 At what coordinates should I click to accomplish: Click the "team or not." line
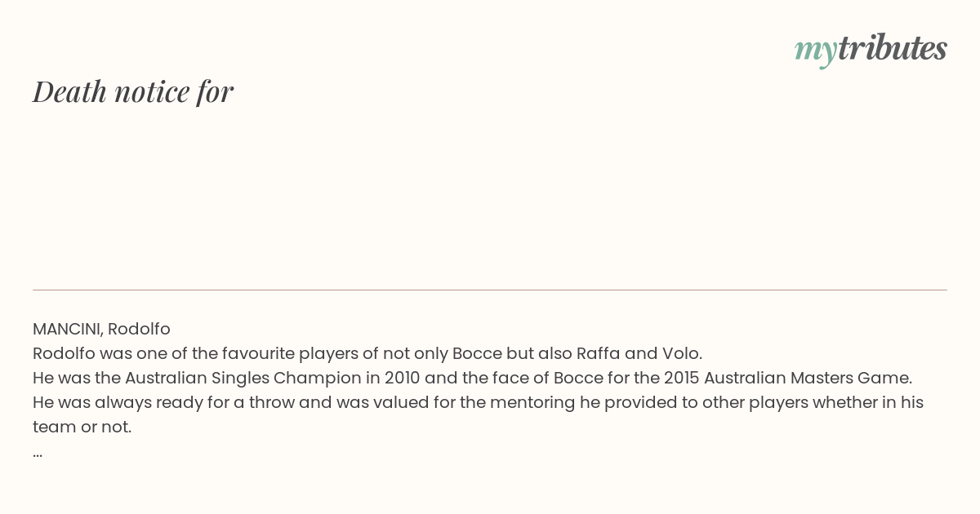click(82, 427)
